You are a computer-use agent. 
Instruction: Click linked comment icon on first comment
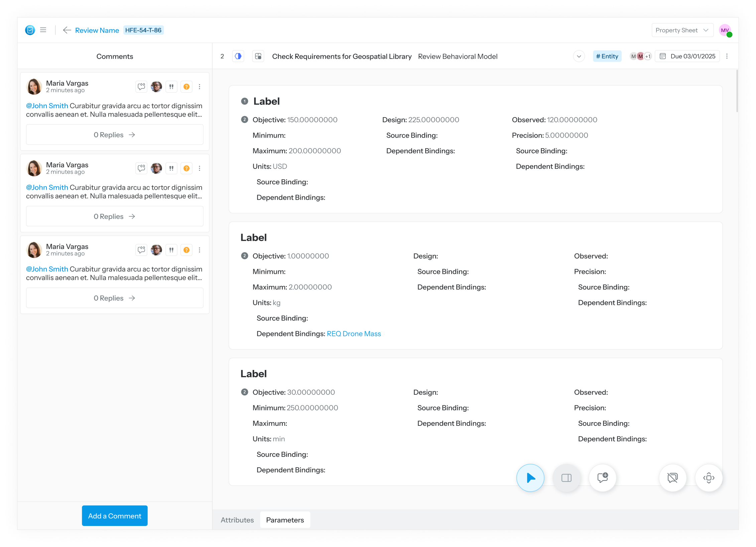(141, 87)
